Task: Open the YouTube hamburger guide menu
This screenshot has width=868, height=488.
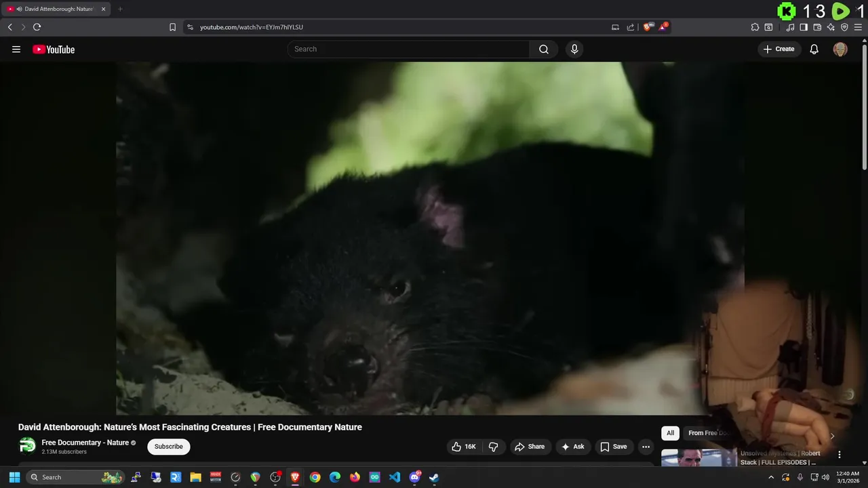Action: 16,49
